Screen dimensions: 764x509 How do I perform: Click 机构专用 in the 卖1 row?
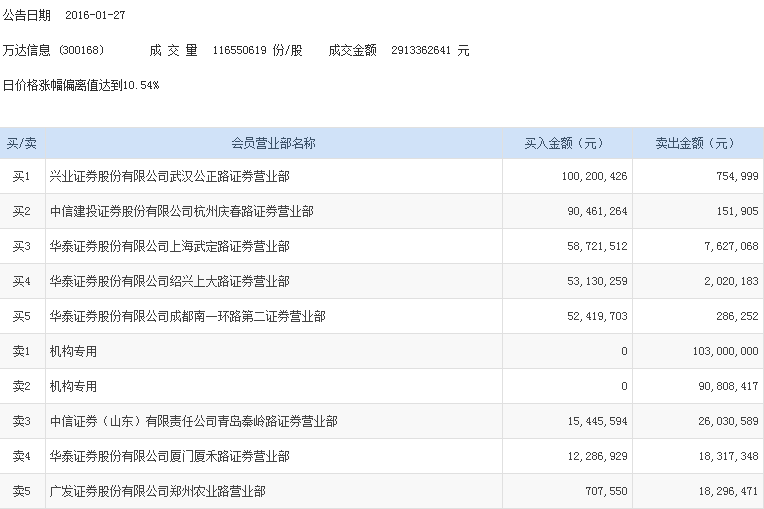click(x=73, y=352)
